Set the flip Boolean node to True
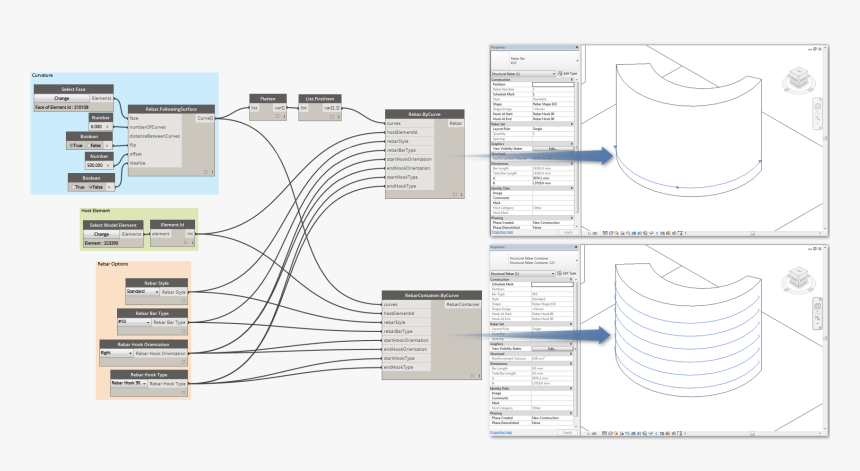This screenshot has width=860, height=471. pos(73,146)
